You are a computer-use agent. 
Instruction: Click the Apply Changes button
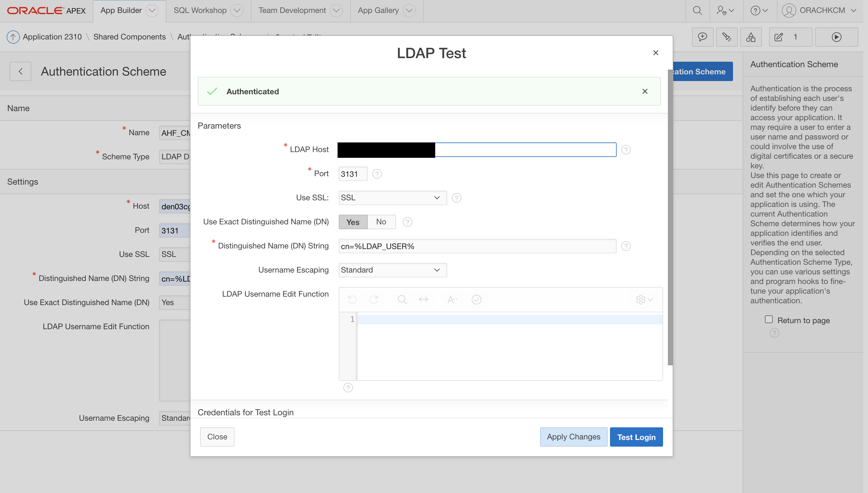(573, 437)
